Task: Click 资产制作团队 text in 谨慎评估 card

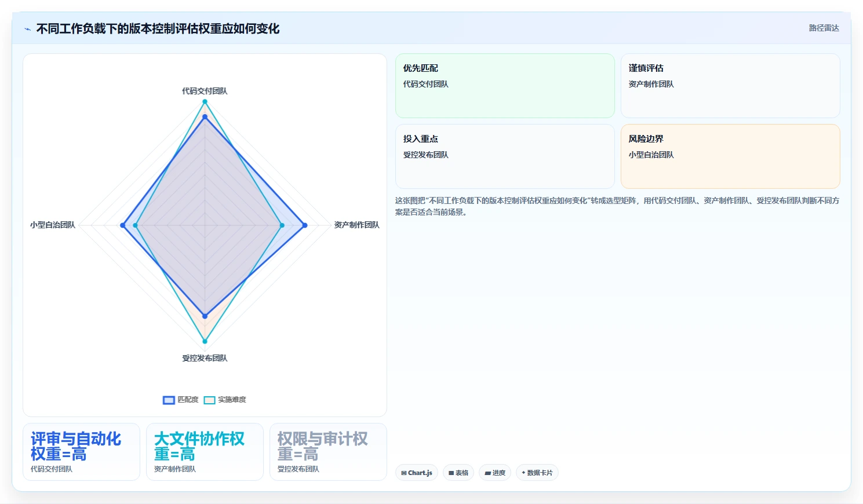Action: coord(651,84)
